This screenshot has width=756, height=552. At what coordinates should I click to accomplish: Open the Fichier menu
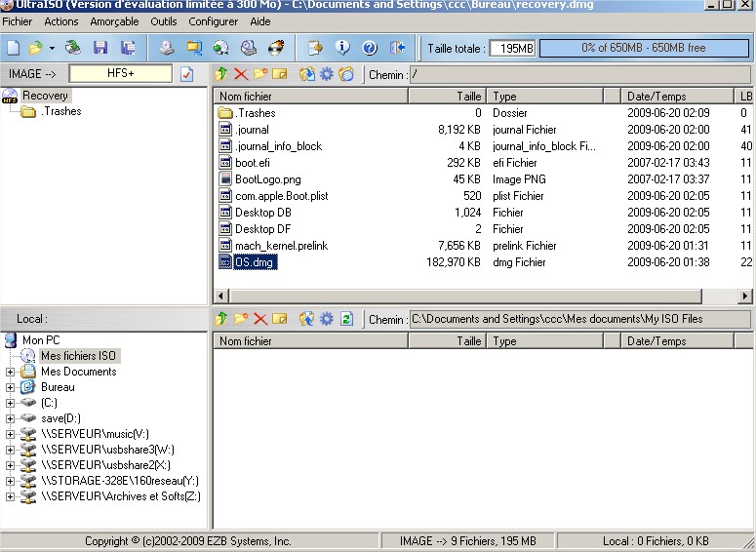pos(18,21)
